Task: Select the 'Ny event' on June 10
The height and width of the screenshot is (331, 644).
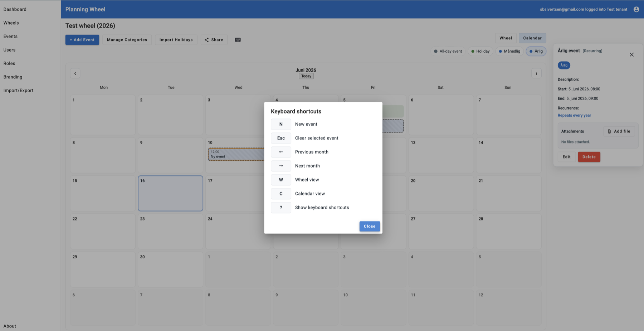Action: (236, 154)
